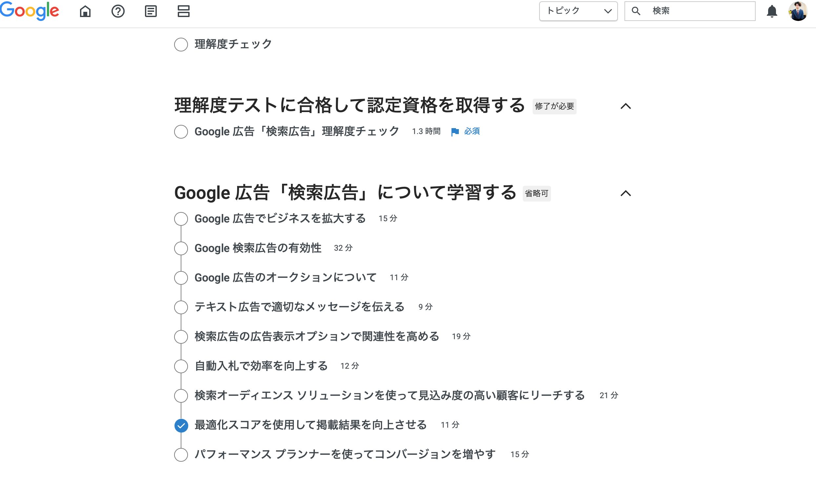Open the notifications bell
This screenshot has height=504, width=816.
click(772, 11)
